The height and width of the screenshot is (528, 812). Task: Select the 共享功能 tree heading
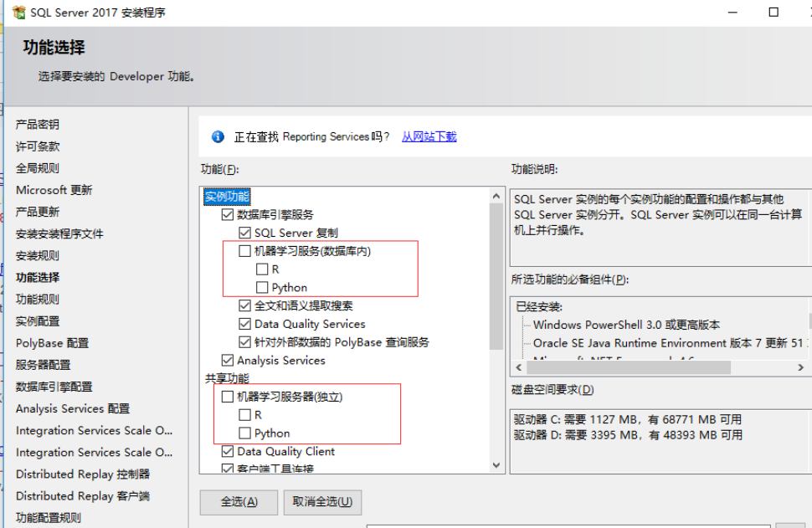(x=227, y=378)
